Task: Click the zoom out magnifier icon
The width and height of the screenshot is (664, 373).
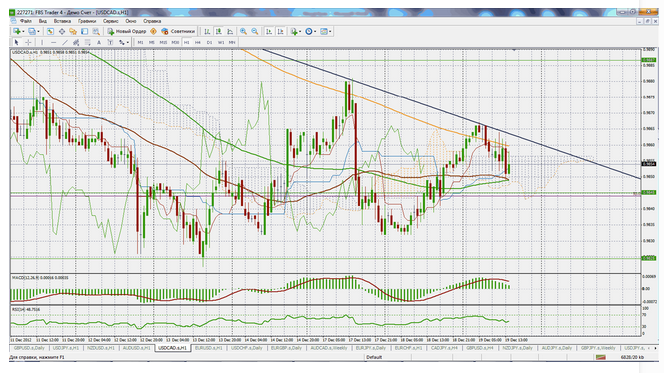Action: (255, 31)
